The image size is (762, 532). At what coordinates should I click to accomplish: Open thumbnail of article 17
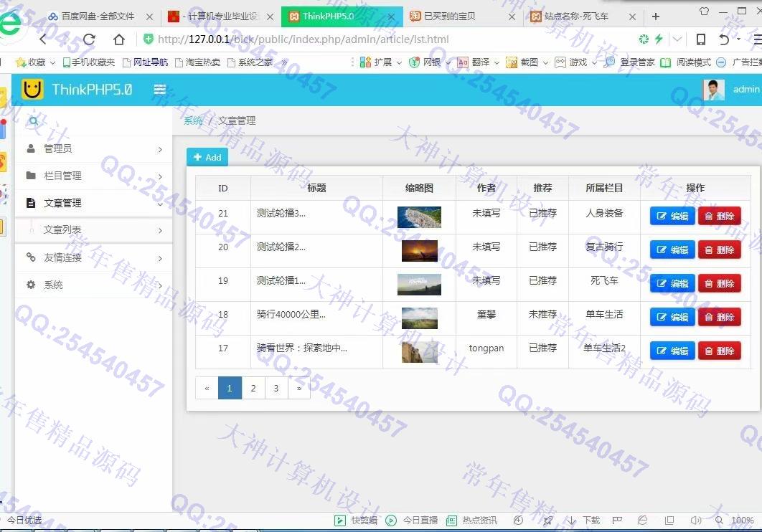(420, 352)
